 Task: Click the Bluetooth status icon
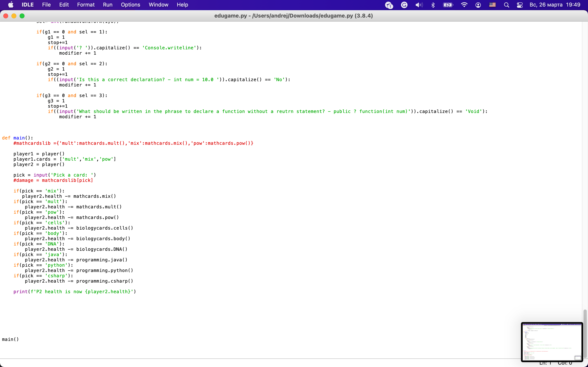pos(433,5)
